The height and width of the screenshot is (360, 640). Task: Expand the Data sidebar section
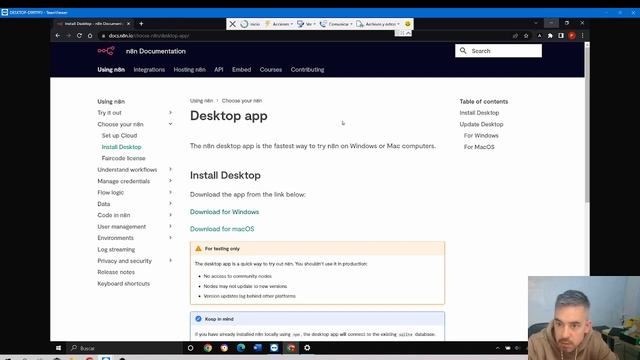[171, 204]
